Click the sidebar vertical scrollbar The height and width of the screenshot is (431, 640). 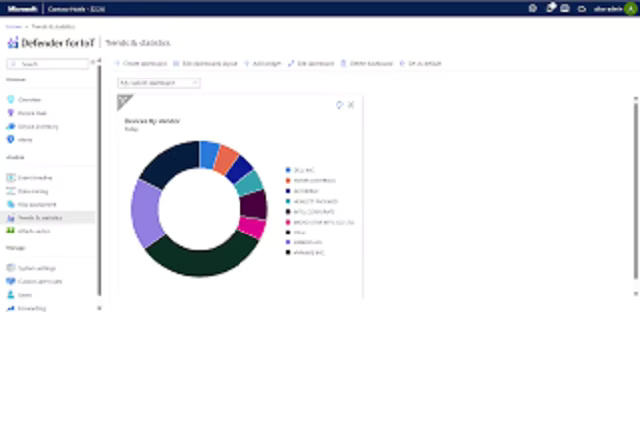99,180
